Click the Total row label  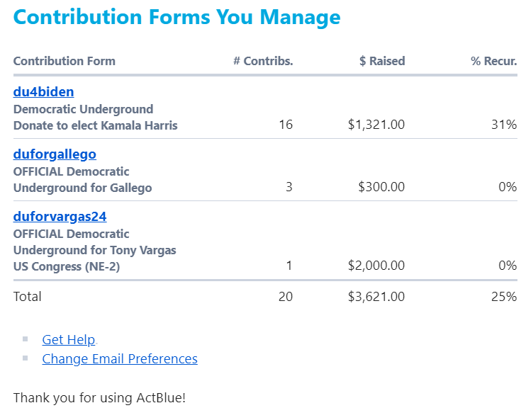tap(27, 297)
